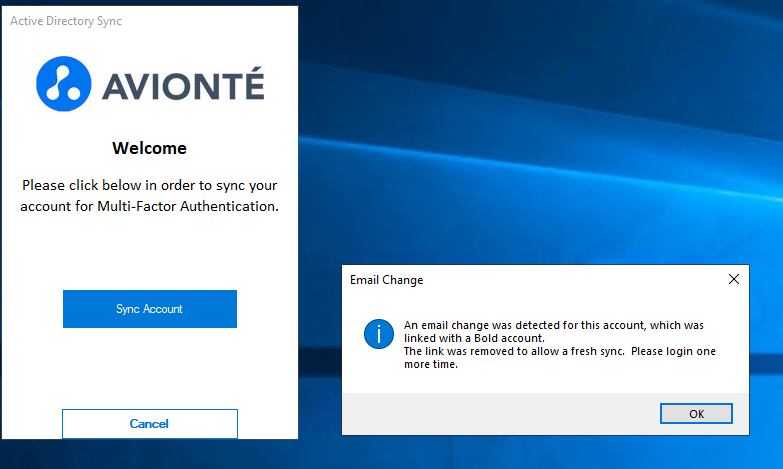
Task: Click 'Please click below in order to sync' text
Action: (149, 196)
